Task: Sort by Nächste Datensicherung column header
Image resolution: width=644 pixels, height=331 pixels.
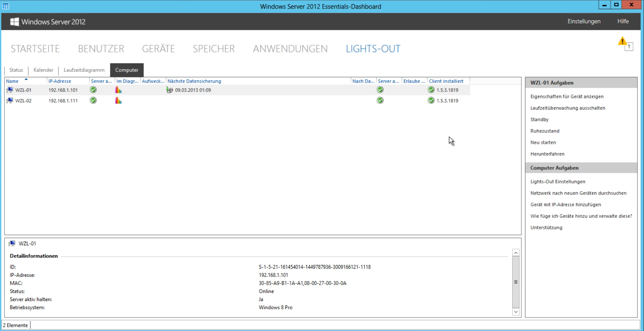Action: [194, 81]
